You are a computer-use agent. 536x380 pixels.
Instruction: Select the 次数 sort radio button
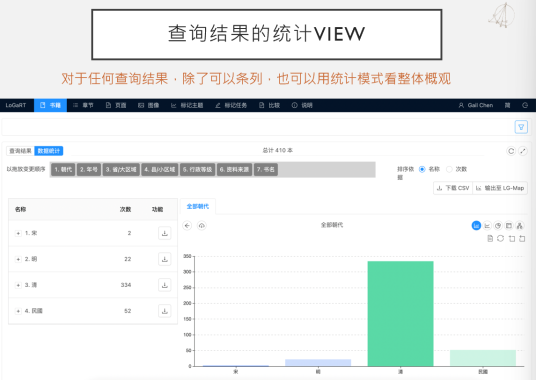coord(449,169)
